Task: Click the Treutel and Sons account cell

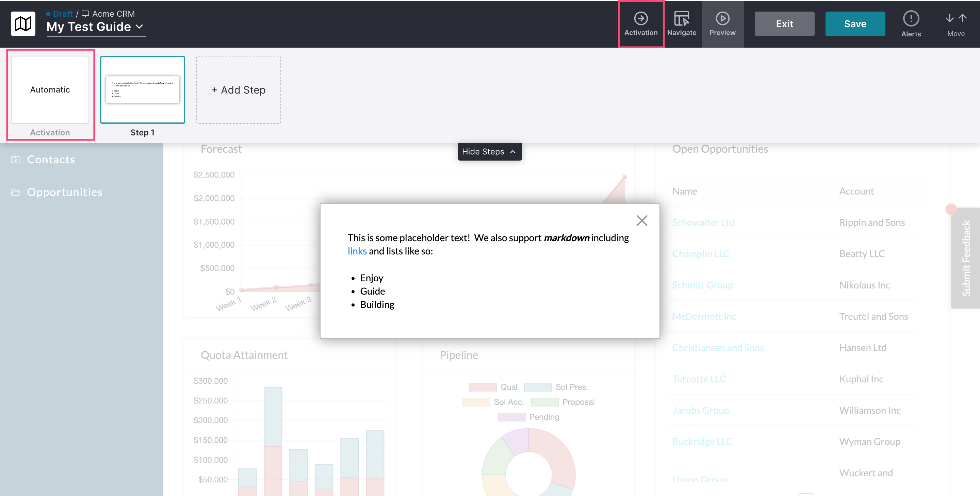Action: tap(873, 316)
